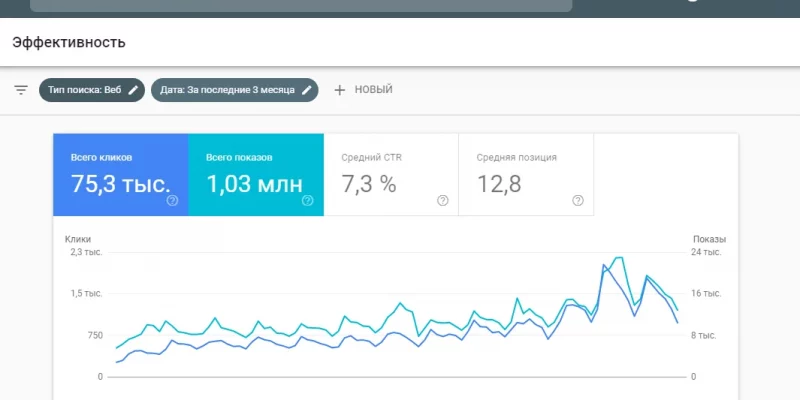Click the '12,8' average position value
Viewport: 800px width, 400px height.
click(x=499, y=184)
